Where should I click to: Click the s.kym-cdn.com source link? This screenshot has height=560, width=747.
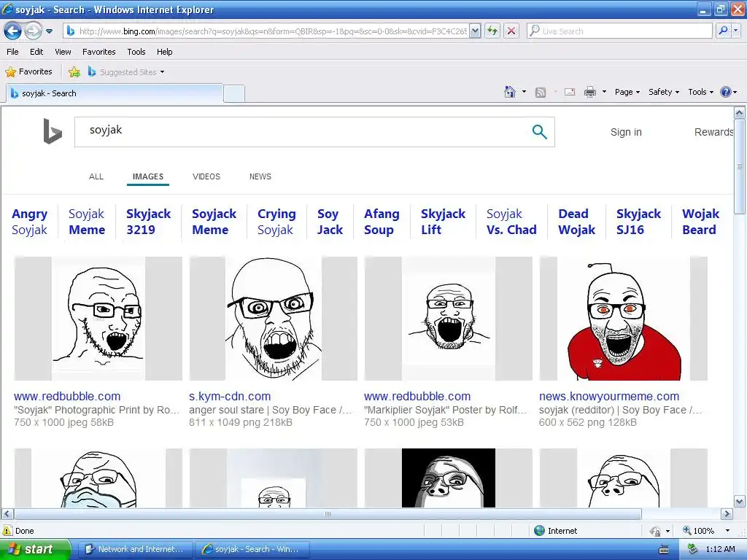[x=230, y=396]
